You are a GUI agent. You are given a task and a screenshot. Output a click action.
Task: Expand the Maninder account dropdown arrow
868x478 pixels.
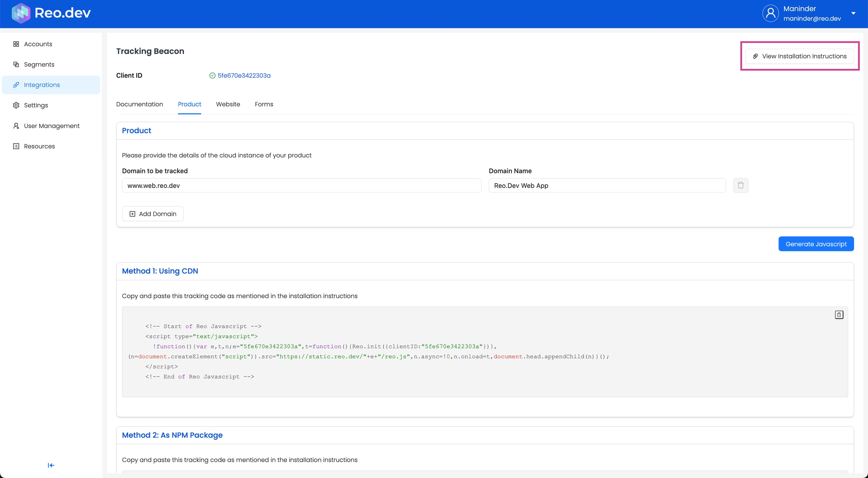pyautogui.click(x=853, y=14)
